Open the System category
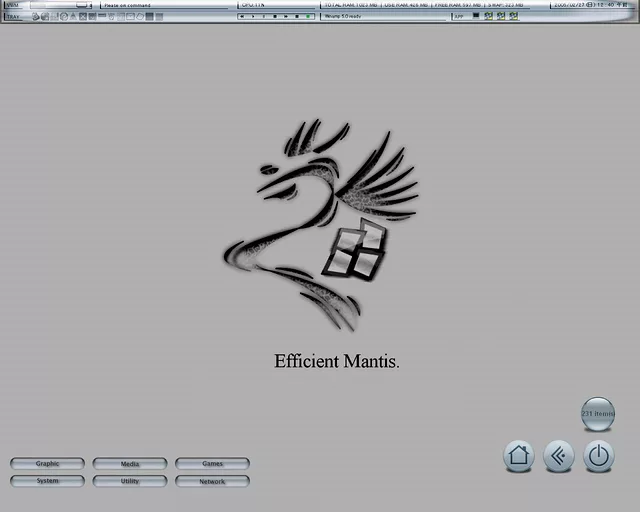 47,481
